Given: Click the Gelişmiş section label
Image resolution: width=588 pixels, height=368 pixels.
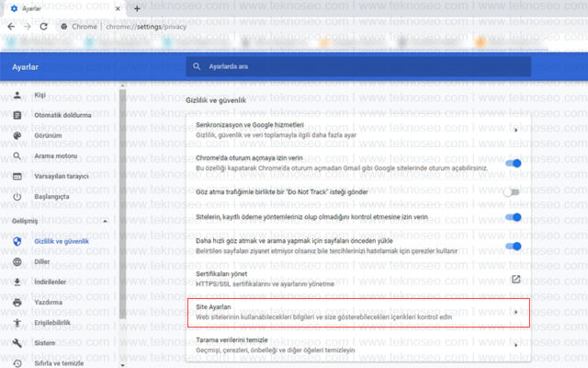Looking at the screenshot, I should coord(25,221).
